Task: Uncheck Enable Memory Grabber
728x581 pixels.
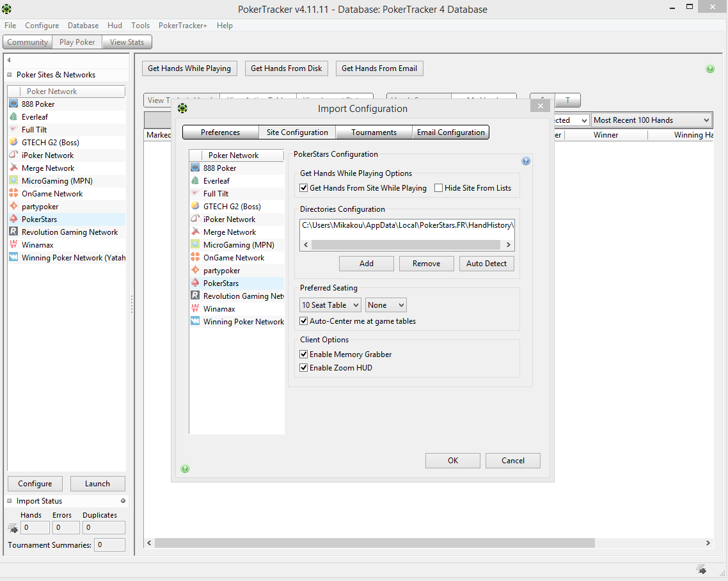Action: pos(304,354)
